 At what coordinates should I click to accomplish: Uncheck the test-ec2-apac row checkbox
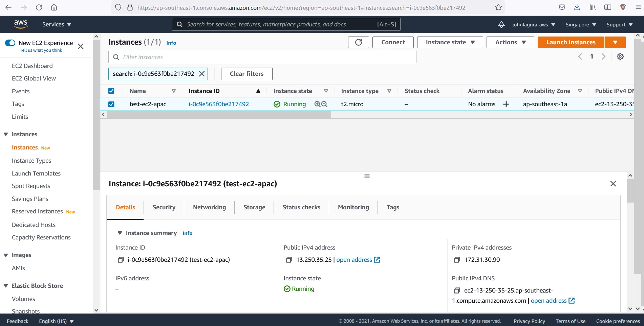(111, 104)
